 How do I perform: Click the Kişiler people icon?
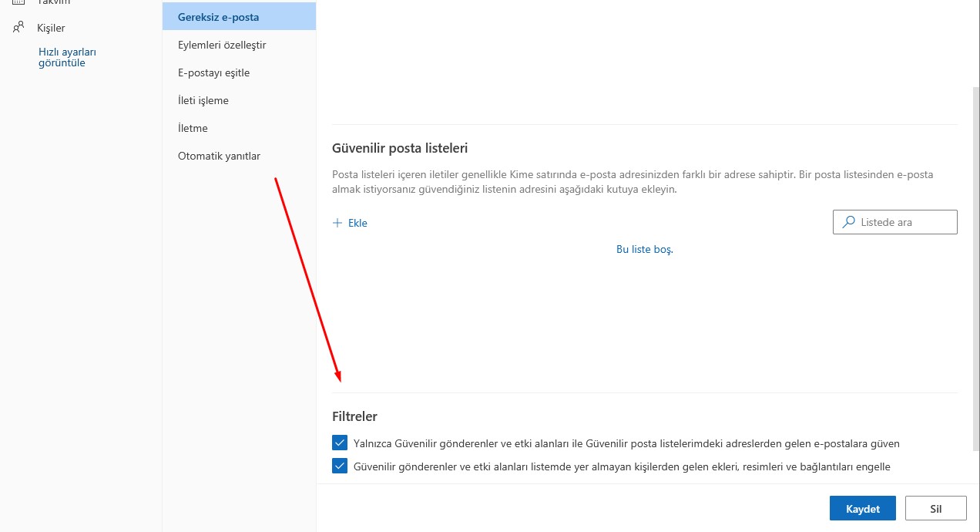coord(17,27)
